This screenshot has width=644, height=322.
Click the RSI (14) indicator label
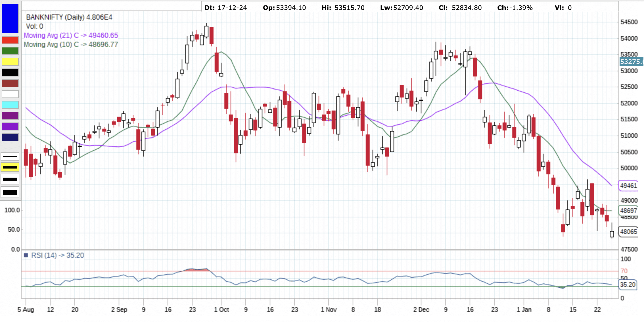pyautogui.click(x=57, y=255)
